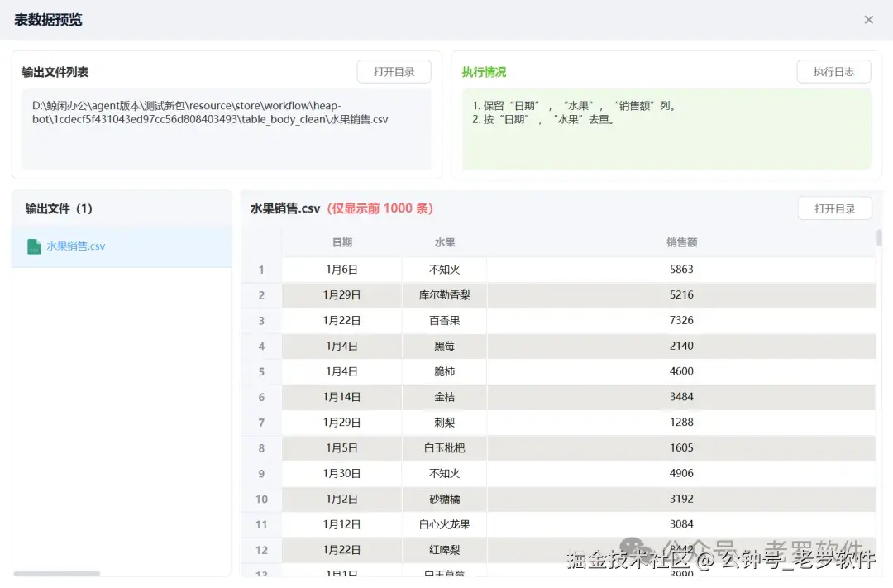Select the sales value 3192
The height and width of the screenshot is (588, 893).
[x=681, y=500]
